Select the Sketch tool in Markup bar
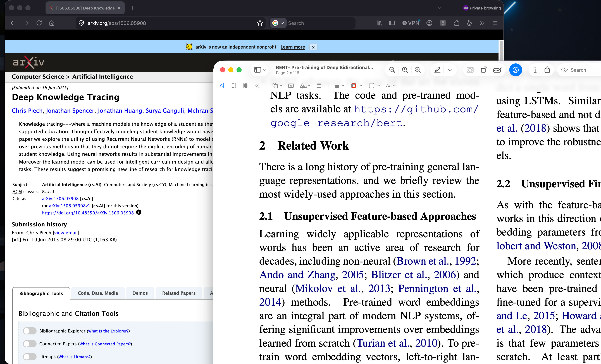 click(x=257, y=86)
